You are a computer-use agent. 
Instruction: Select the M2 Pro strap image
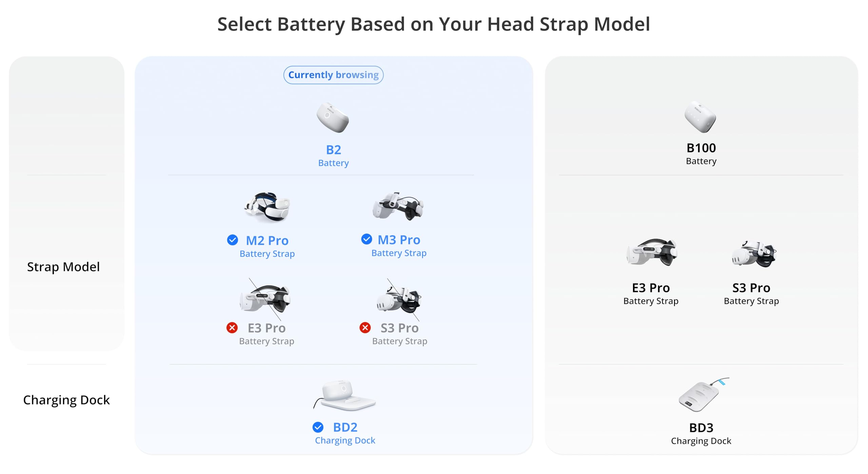(x=268, y=207)
